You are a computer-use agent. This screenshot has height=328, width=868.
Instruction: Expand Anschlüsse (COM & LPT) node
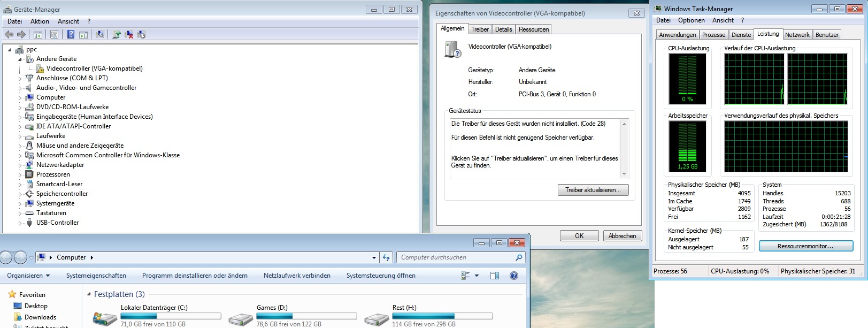[20, 78]
